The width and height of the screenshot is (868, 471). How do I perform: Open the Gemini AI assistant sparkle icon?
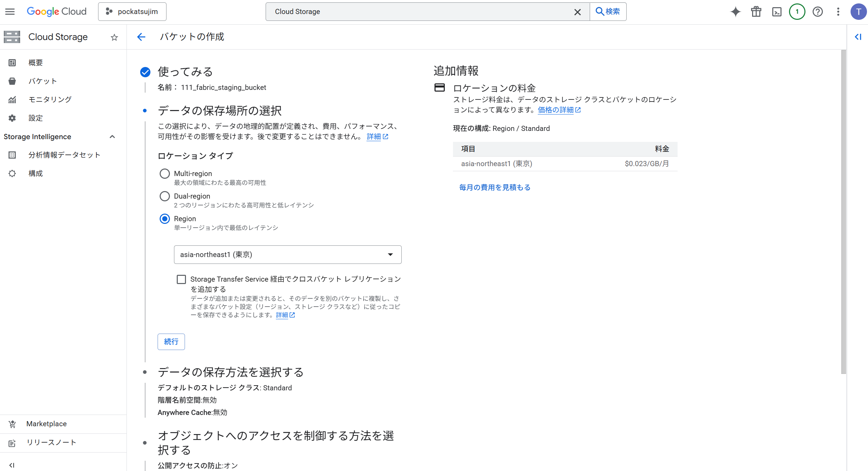pyautogui.click(x=735, y=12)
